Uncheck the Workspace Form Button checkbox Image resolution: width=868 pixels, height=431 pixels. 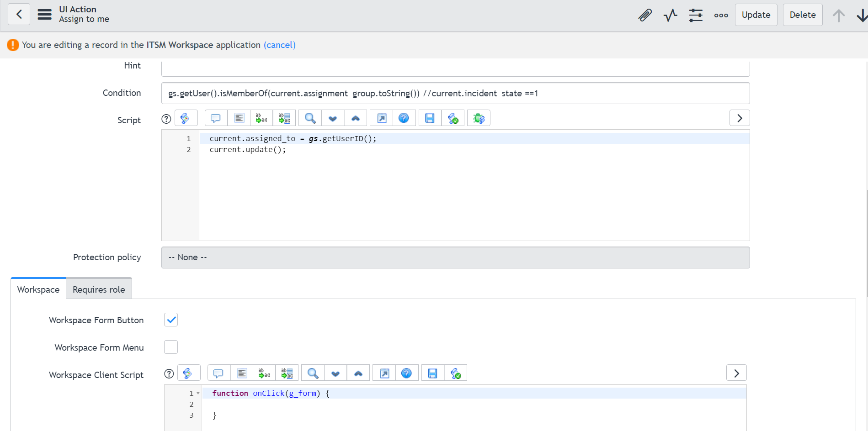click(x=171, y=320)
